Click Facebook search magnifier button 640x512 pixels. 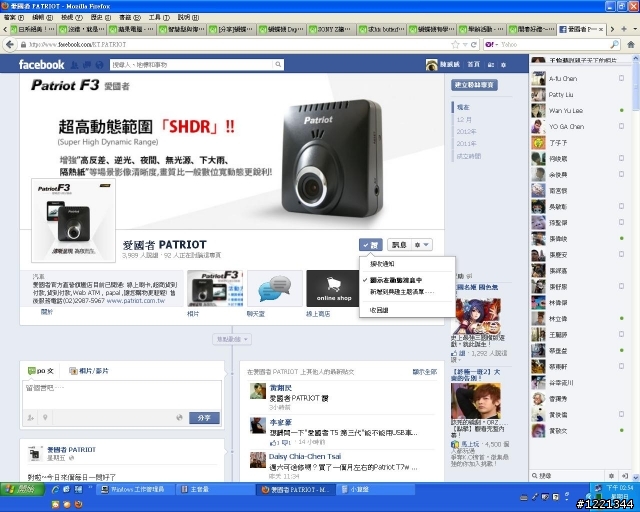[x=278, y=65]
